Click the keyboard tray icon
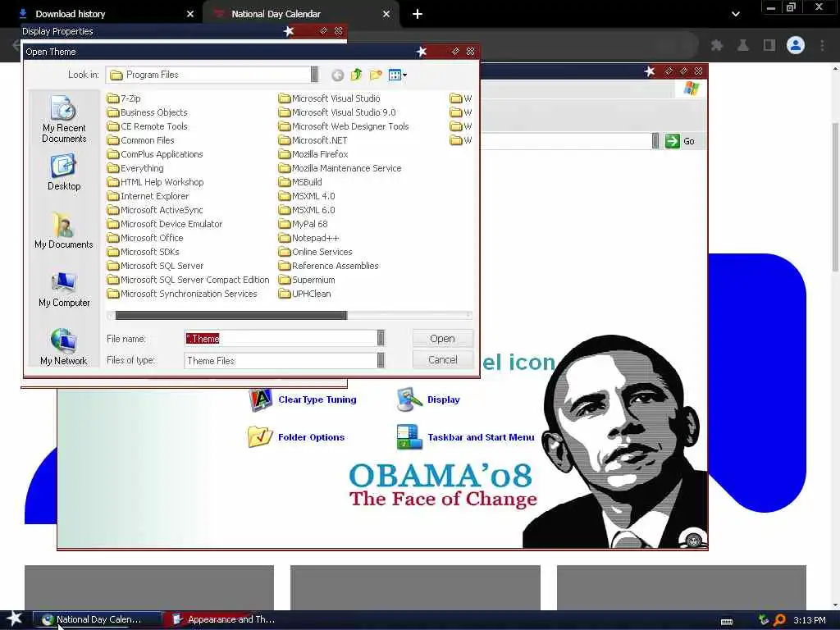840x630 pixels. [x=727, y=622]
